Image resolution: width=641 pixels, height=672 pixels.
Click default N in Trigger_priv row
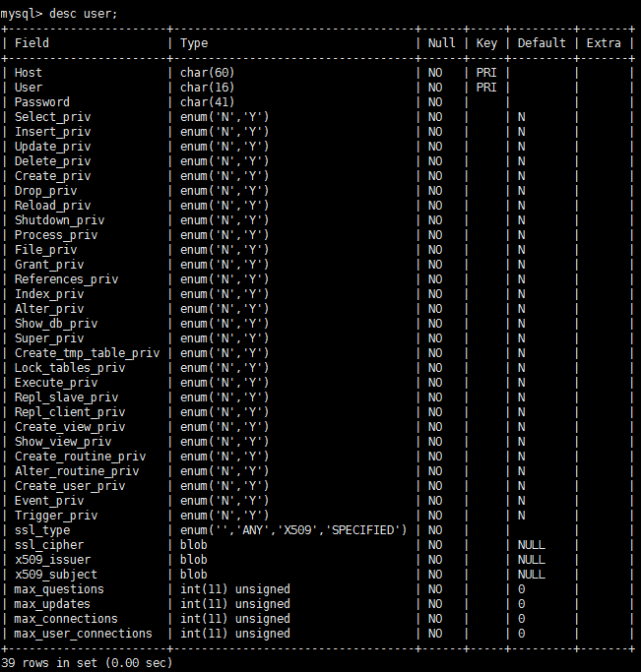[522, 516]
